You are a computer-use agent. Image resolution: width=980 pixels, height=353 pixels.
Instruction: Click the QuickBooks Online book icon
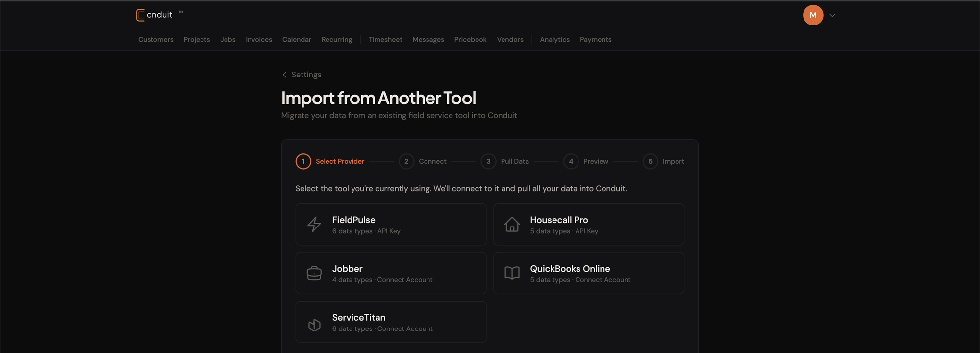point(512,273)
